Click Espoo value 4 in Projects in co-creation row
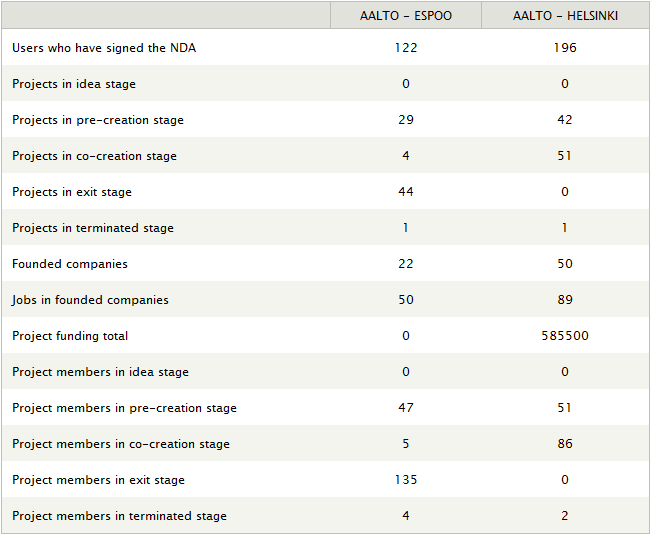Image resolution: width=651 pixels, height=535 pixels. (406, 156)
